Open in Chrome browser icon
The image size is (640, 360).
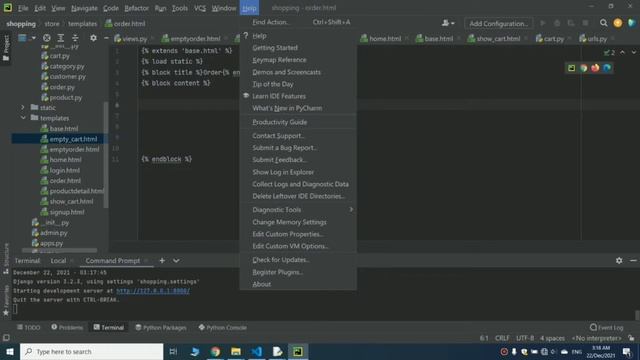click(x=583, y=68)
